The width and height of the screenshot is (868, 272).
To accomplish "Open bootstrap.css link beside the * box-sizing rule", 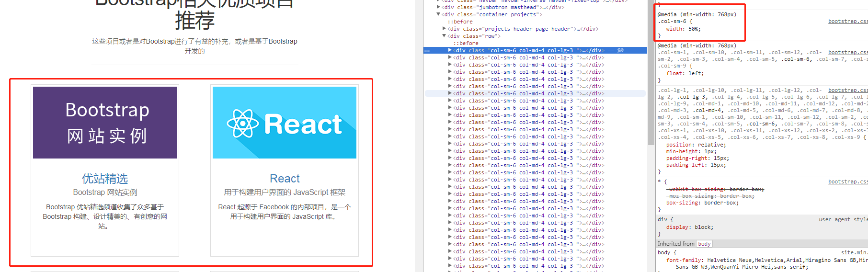I will [848, 181].
